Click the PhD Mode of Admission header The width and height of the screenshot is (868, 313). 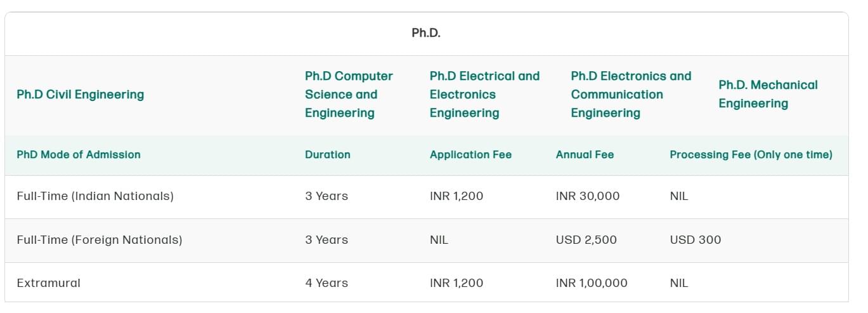pyautogui.click(x=79, y=154)
